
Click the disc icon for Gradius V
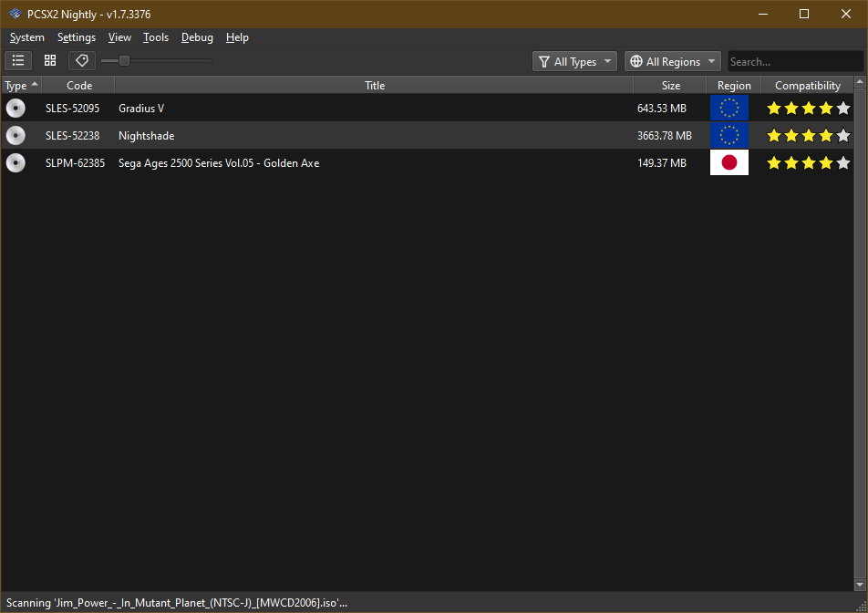click(15, 108)
